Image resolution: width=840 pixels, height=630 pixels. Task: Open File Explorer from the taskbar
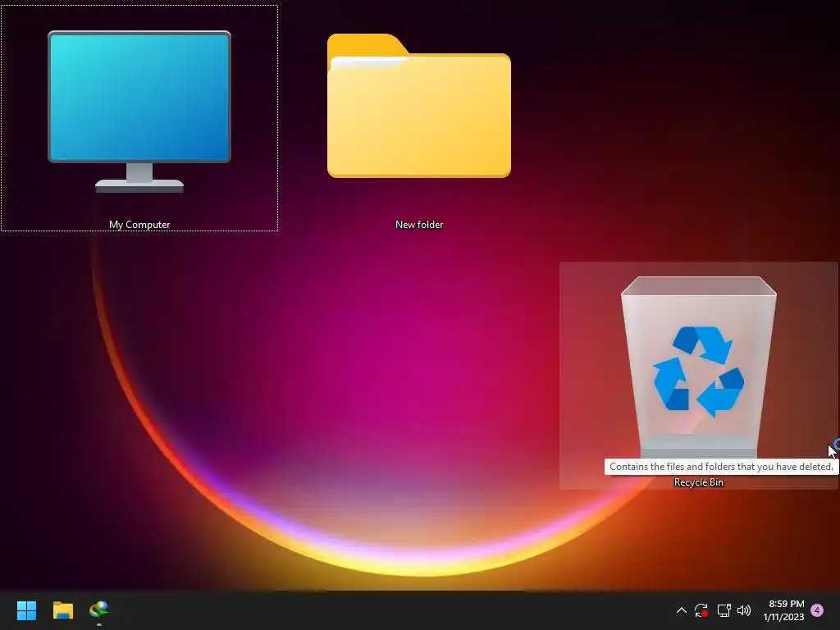[x=63, y=610]
